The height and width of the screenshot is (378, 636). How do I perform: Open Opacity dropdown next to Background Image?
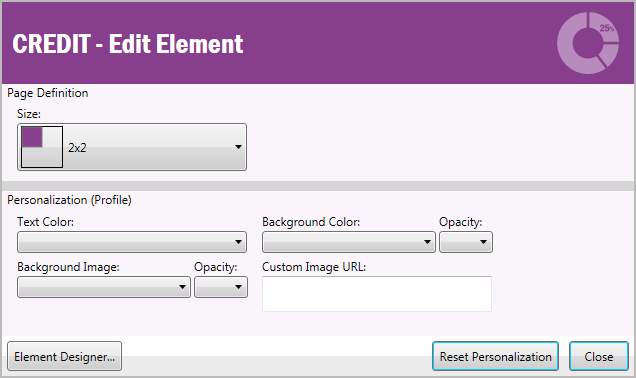pos(221,287)
